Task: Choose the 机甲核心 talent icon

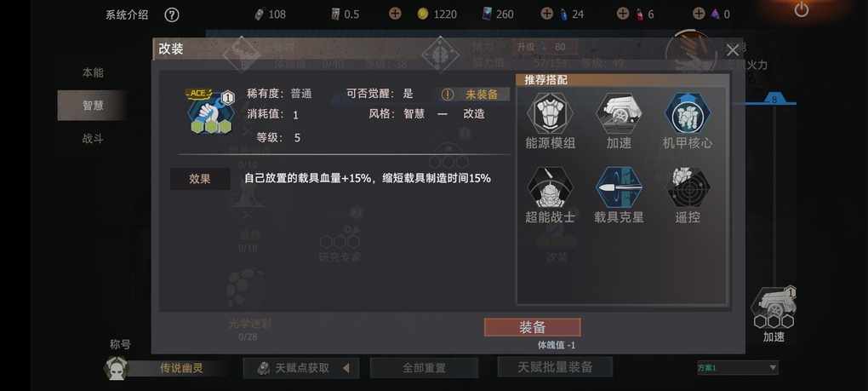Action: point(687,113)
